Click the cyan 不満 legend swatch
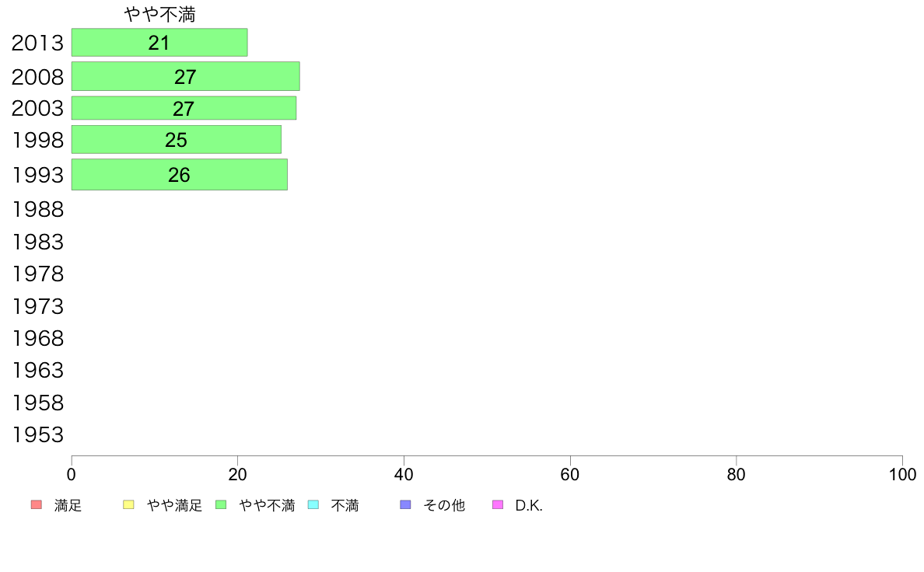This screenshot has width=924, height=572. (313, 505)
